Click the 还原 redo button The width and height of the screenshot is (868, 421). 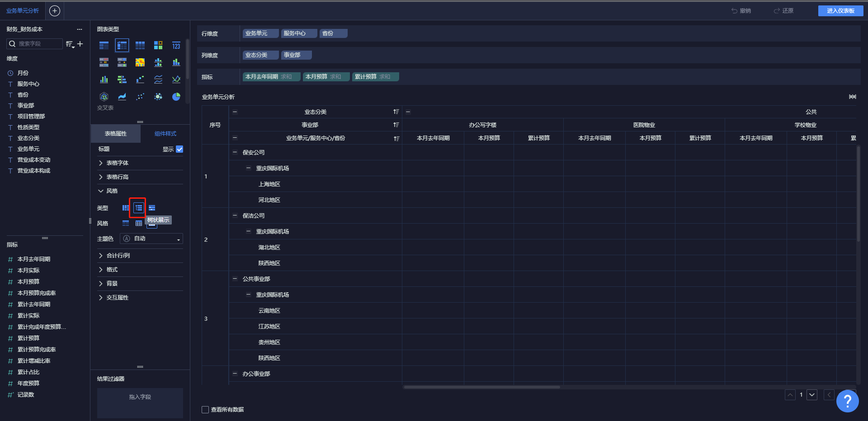(x=783, y=11)
